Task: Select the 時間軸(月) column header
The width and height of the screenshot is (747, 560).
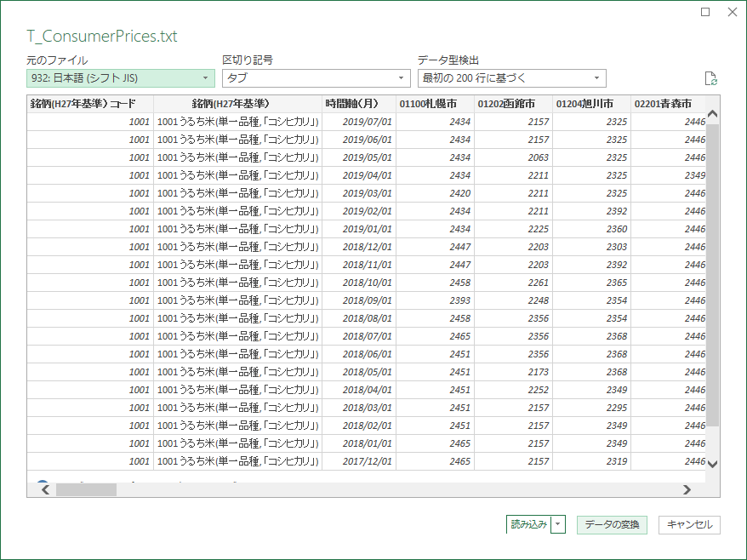Action: point(358,104)
